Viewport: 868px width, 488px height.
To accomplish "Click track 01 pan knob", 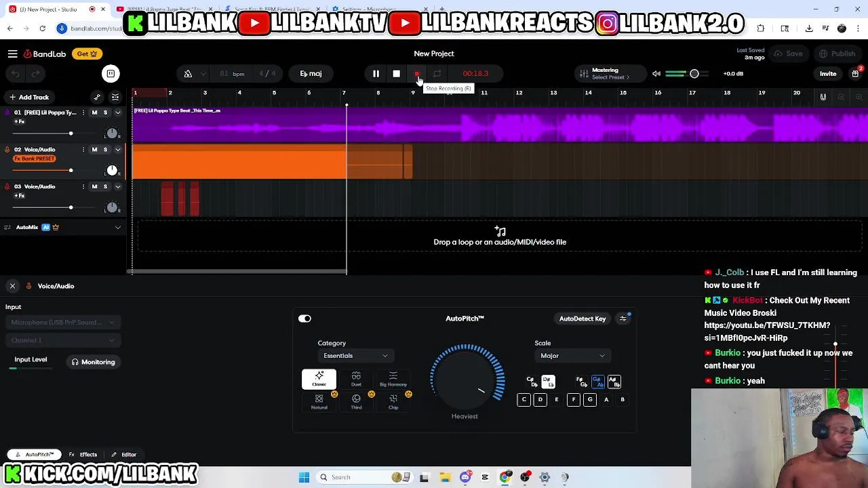I will coord(112,133).
